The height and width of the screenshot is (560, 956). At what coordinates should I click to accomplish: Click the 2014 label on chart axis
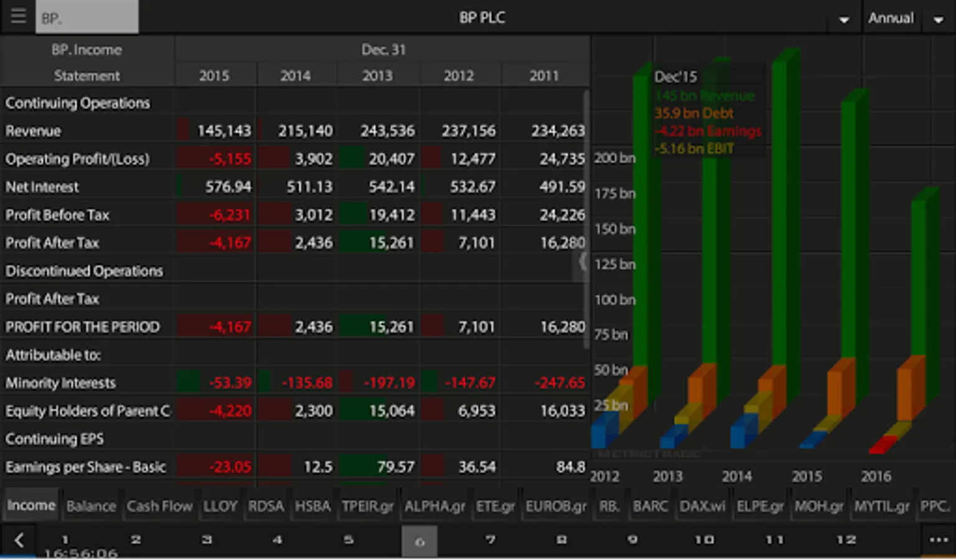[737, 476]
